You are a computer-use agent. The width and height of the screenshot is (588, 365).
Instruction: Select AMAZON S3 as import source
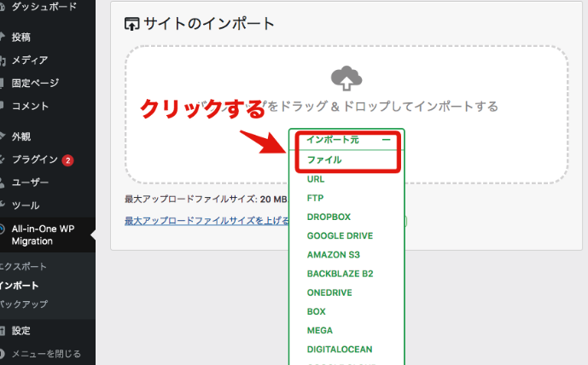pyautogui.click(x=334, y=255)
